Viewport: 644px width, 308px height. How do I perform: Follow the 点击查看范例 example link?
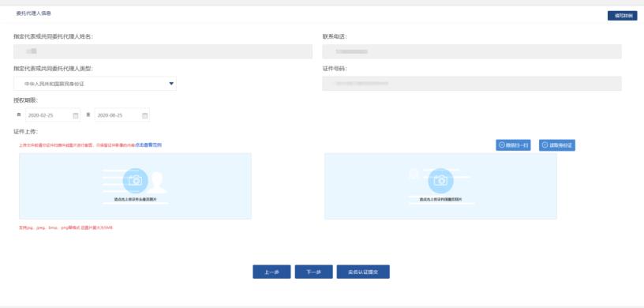pos(148,145)
